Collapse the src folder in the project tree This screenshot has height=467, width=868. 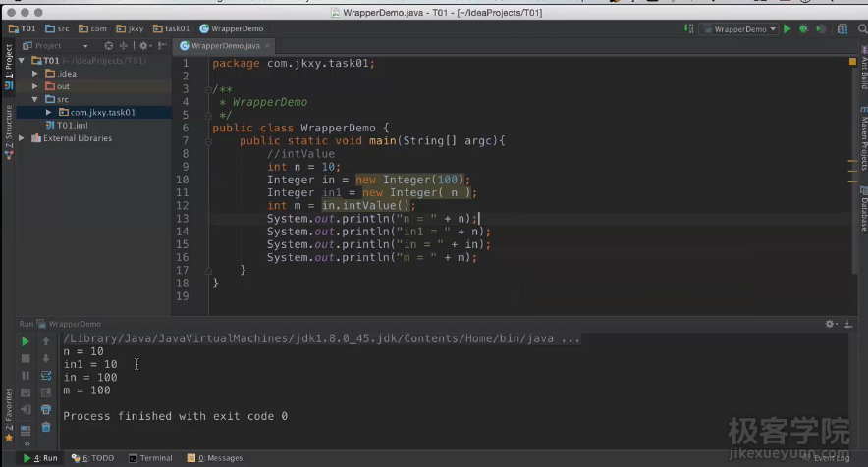click(x=35, y=99)
